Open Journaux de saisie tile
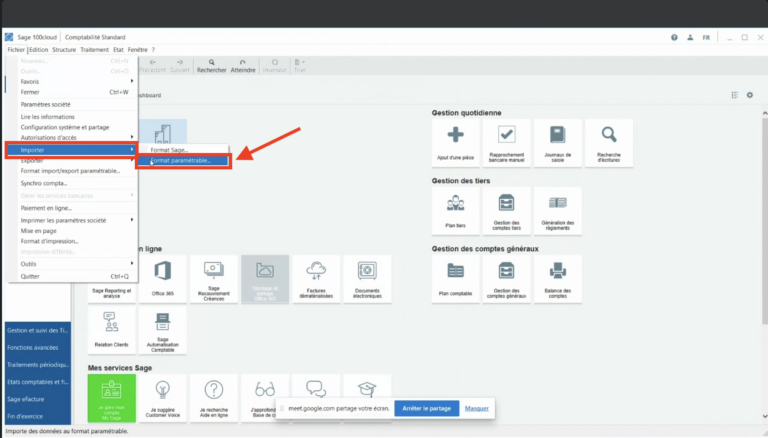768x438 pixels. pyautogui.click(x=557, y=143)
